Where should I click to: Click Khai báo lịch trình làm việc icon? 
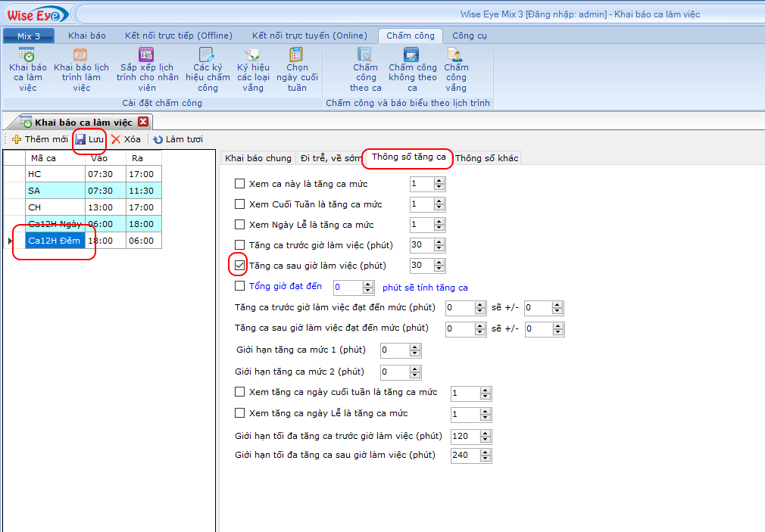point(81,54)
